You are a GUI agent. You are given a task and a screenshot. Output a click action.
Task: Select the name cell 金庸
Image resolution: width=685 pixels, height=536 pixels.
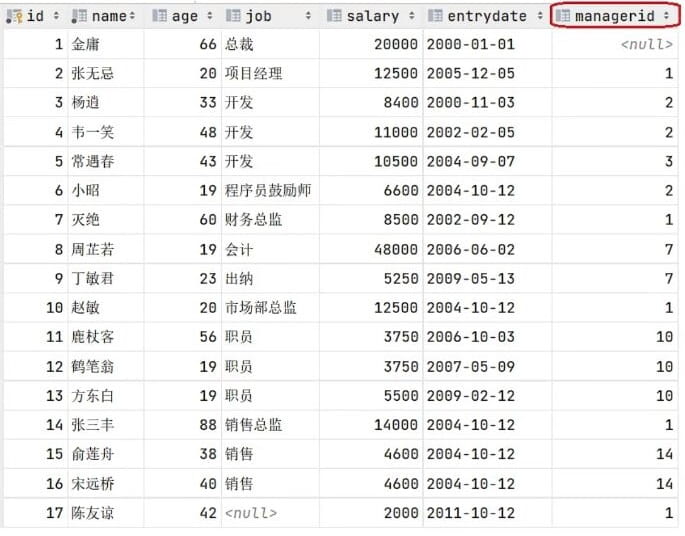[x=86, y=44]
